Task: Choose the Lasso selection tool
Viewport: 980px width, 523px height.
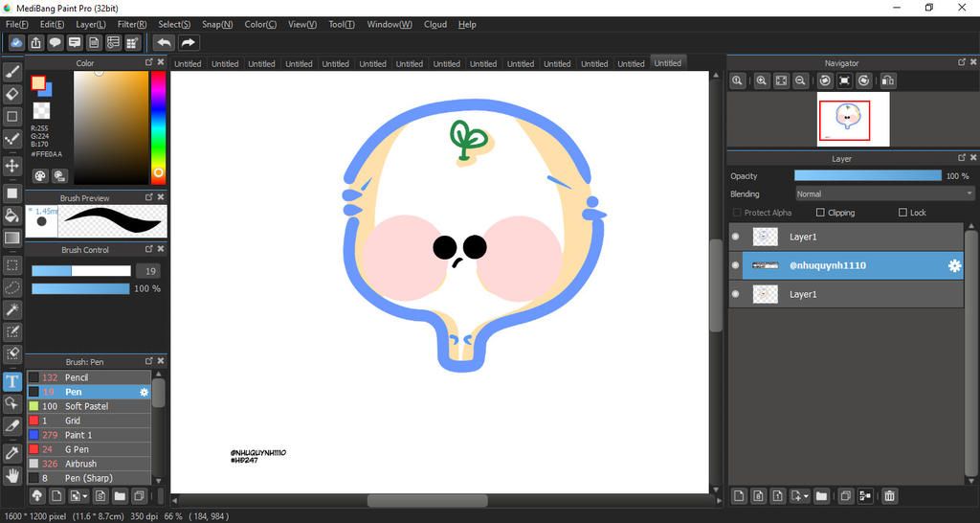Action: tap(12, 287)
